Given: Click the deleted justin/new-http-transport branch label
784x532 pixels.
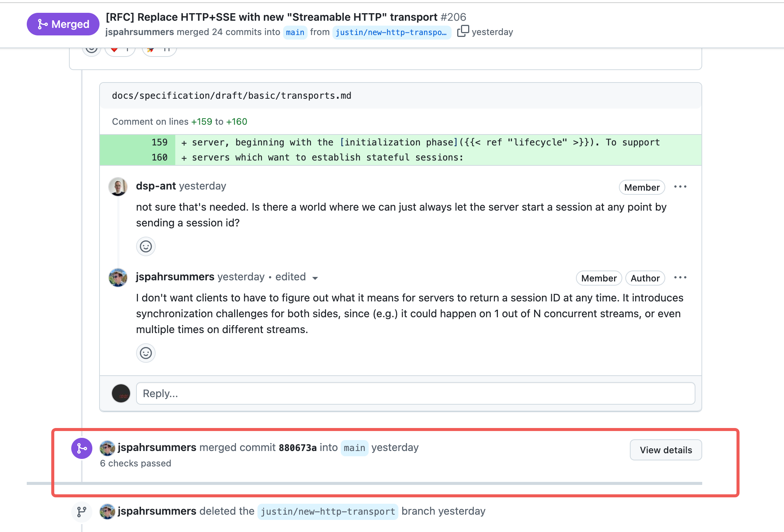Looking at the screenshot, I should pos(328,511).
